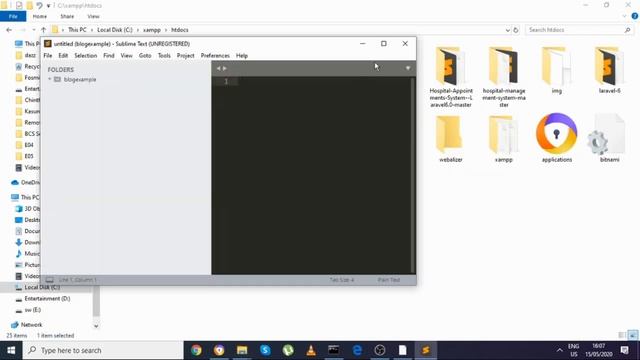
Task: Select the xampp folder in Explorer
Action: (504, 139)
